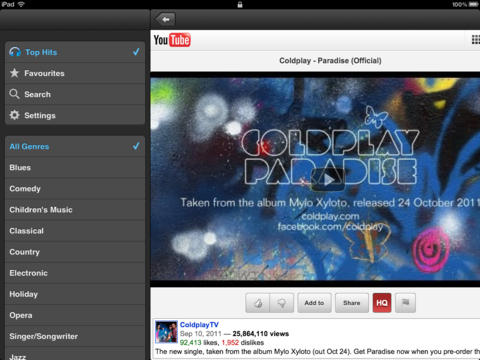Select the Singer/Songwriter genre
This screenshot has height=360, width=480.
point(75,336)
